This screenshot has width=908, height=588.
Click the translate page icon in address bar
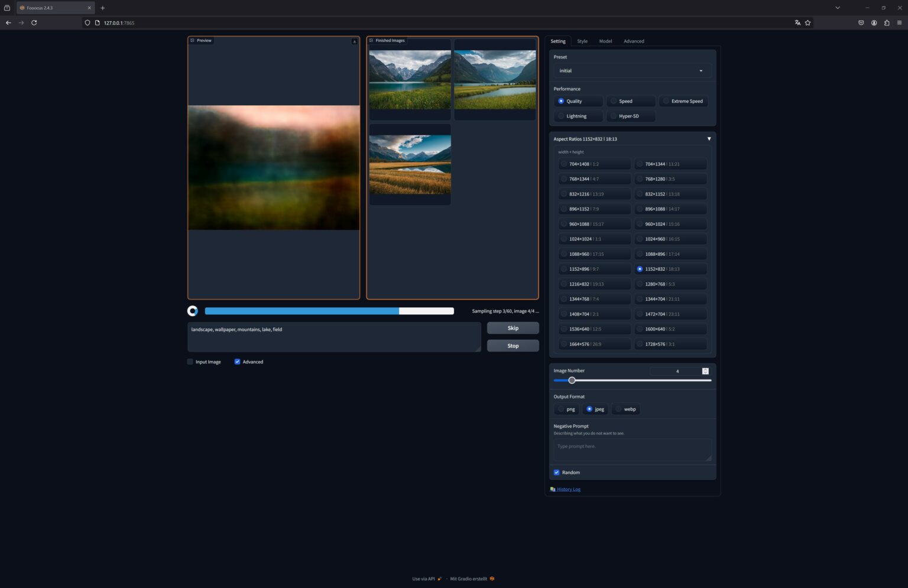tap(797, 23)
